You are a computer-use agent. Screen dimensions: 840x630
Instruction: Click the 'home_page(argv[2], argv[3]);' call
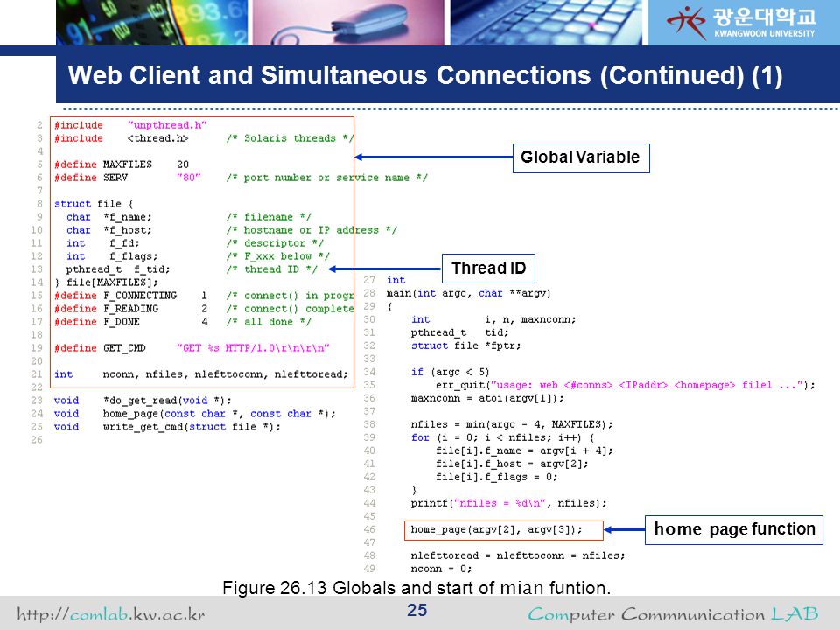(x=497, y=530)
